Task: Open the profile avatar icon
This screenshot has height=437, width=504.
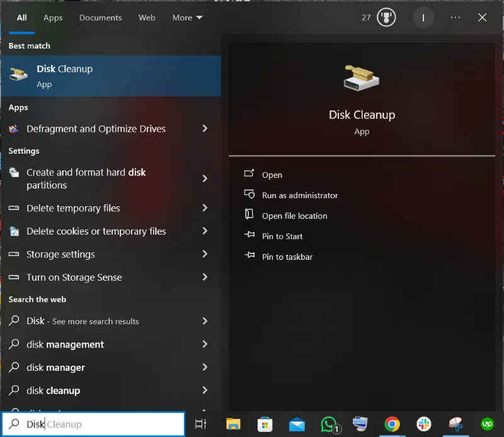Action: [x=423, y=17]
